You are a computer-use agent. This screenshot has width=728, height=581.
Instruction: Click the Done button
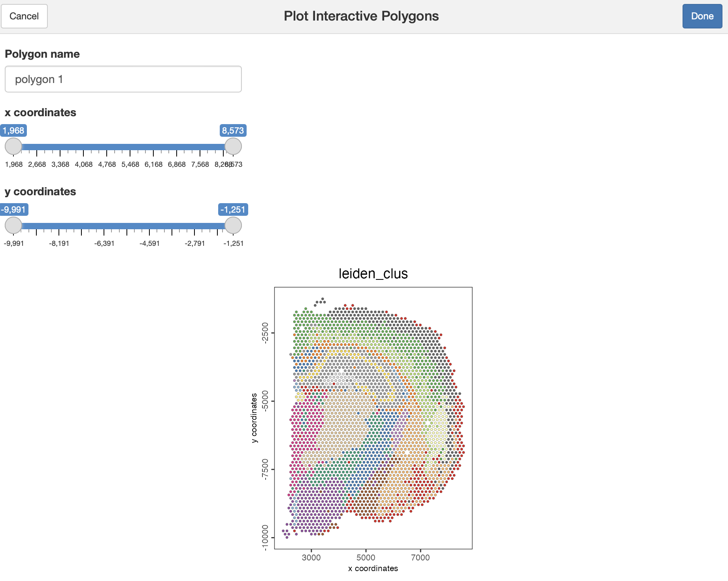702,16
